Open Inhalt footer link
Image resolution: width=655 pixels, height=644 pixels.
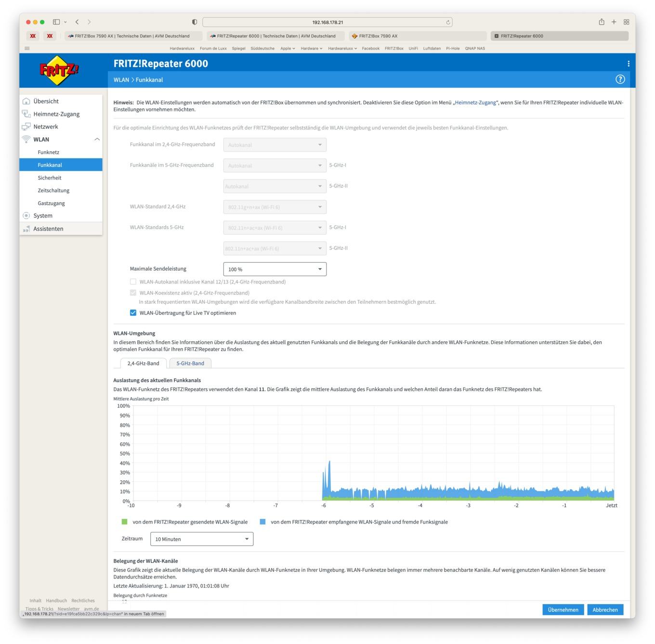coord(35,601)
